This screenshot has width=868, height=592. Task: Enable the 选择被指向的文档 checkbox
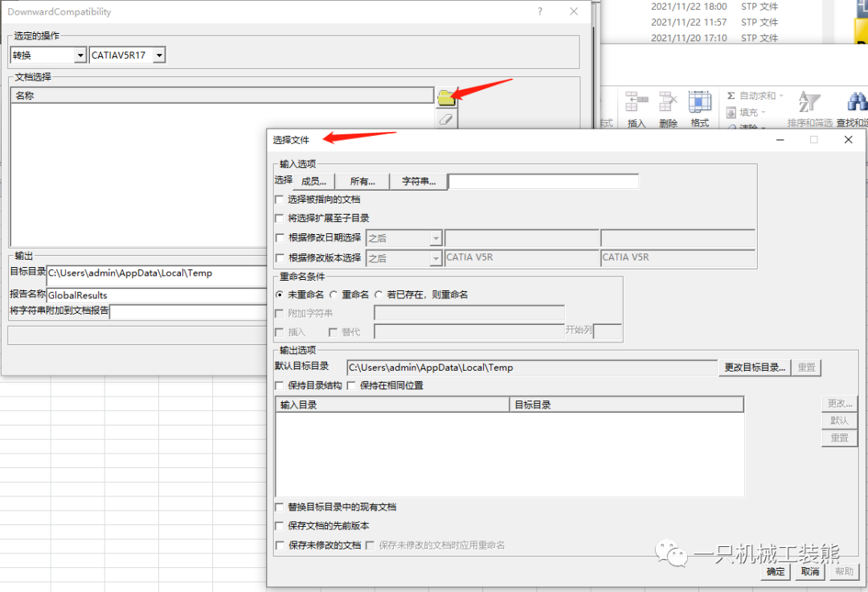(280, 199)
